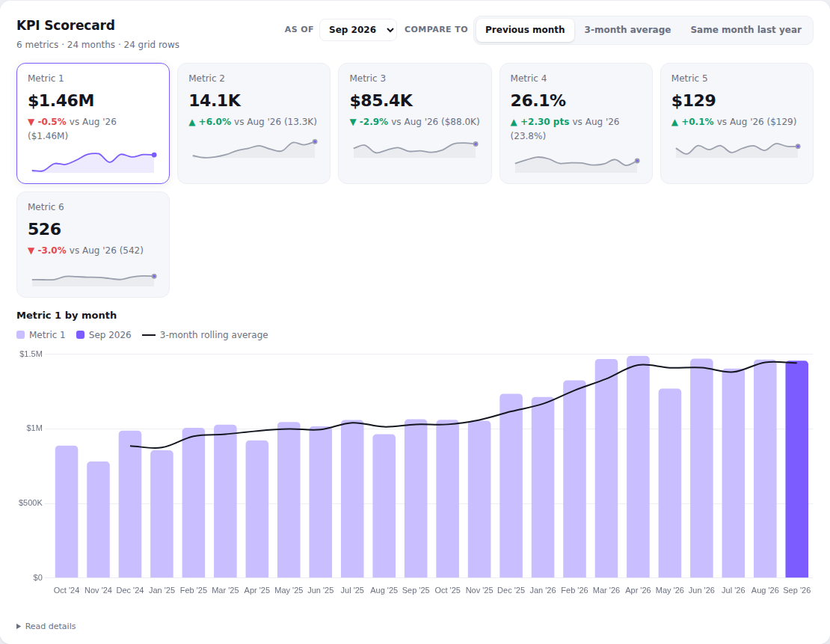Click the Aug '25 bar in the chart
830x644 pixels.
[384, 506]
